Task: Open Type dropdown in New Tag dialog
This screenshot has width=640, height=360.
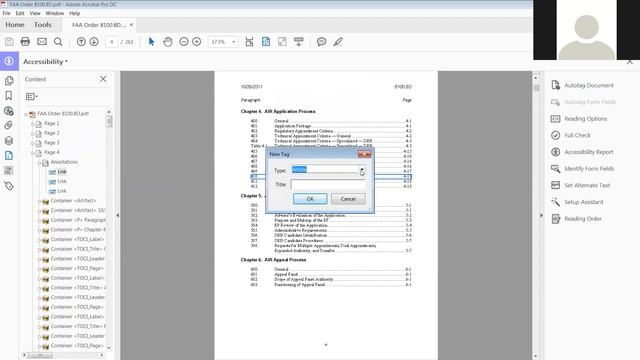Action: coord(362,170)
